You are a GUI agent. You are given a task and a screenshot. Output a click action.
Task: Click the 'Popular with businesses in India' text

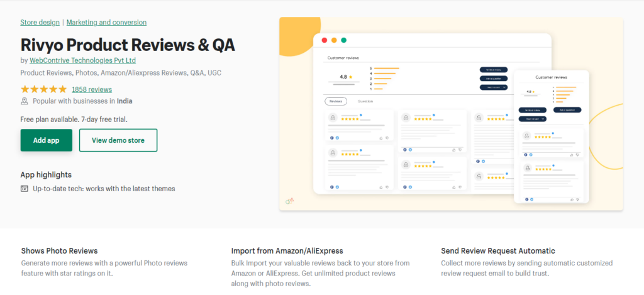click(x=82, y=101)
